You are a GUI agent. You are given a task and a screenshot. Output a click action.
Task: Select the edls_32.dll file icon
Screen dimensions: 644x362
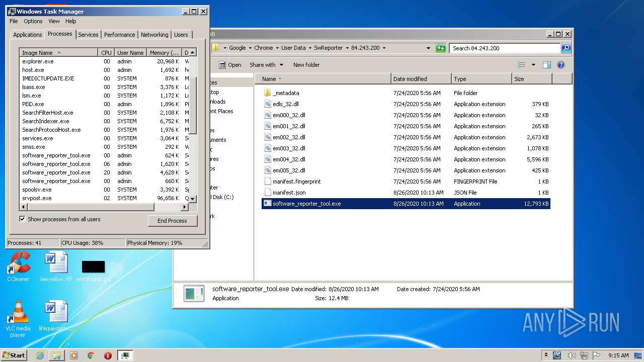(x=268, y=104)
